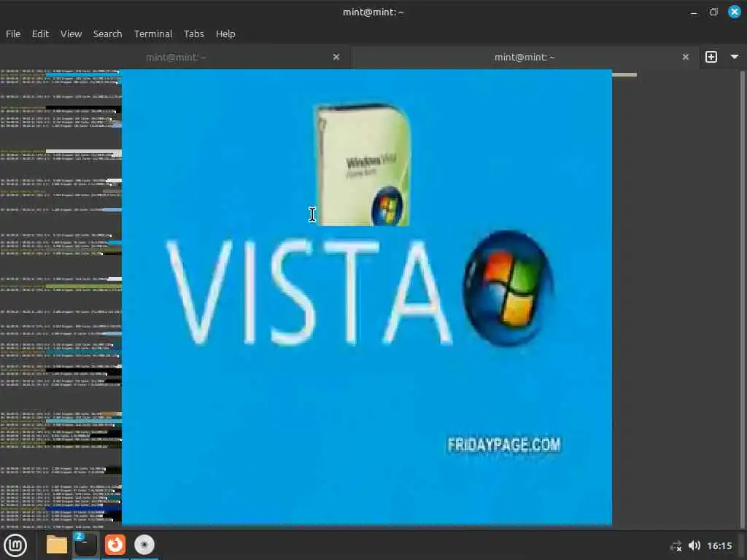Open the volume control tray icon
The image size is (747, 560).
pyautogui.click(x=694, y=545)
